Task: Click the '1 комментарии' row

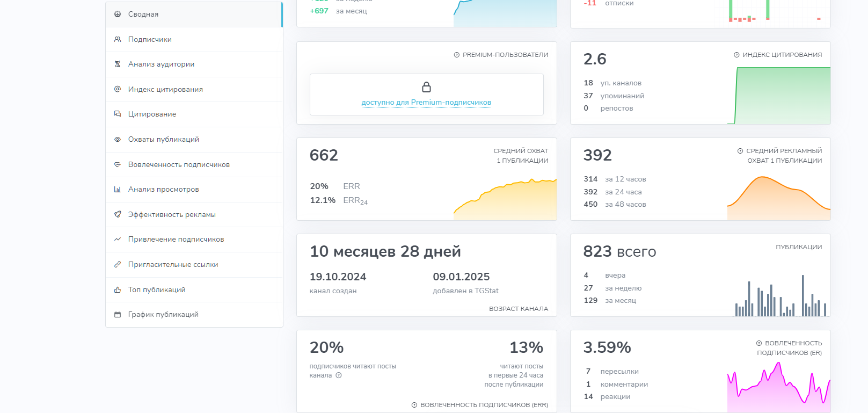Action: pos(616,385)
